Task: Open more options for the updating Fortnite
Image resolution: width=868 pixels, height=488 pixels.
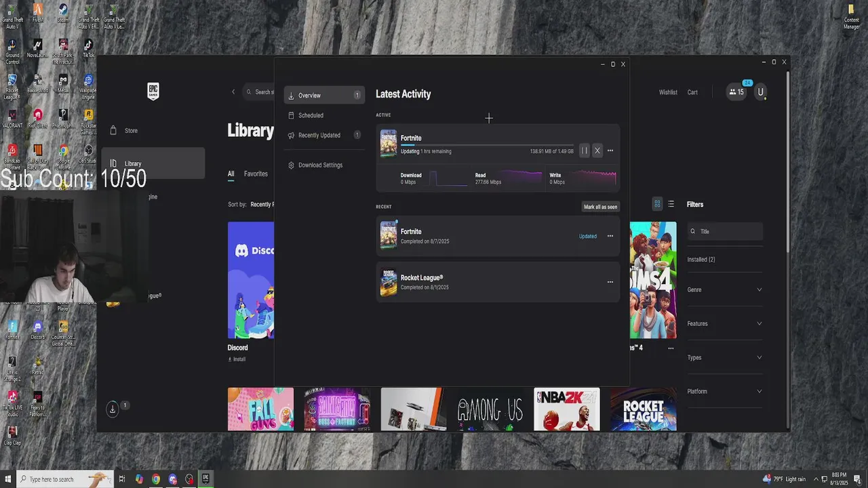Action: point(610,150)
